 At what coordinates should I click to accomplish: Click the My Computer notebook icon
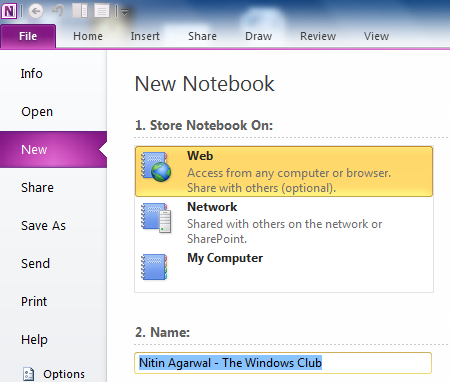point(154,267)
